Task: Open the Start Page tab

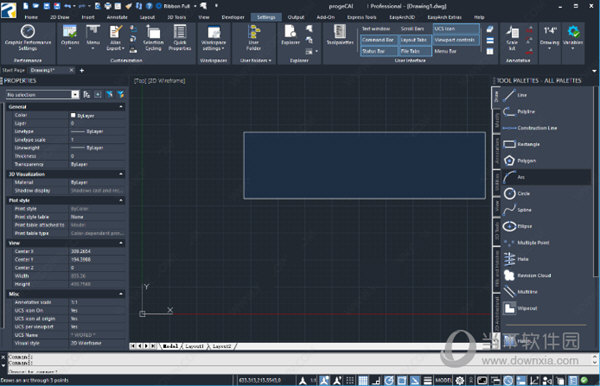Action: 14,70
